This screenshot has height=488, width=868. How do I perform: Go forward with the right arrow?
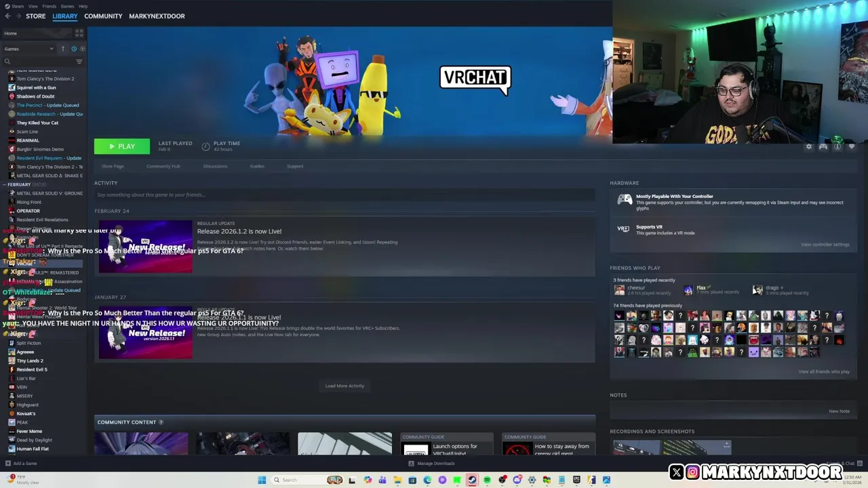click(x=18, y=16)
